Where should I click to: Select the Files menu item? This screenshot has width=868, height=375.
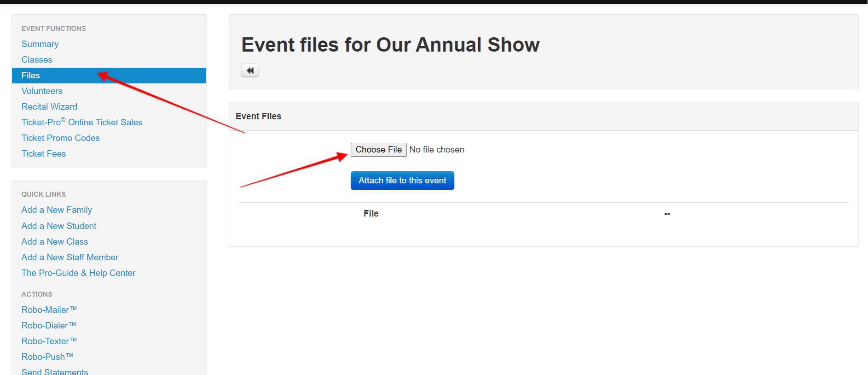(109, 76)
